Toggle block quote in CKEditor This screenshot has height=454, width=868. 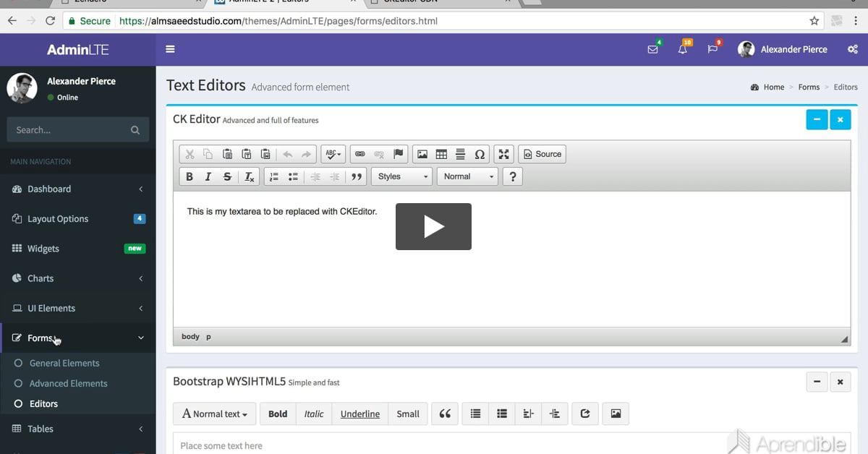point(356,176)
